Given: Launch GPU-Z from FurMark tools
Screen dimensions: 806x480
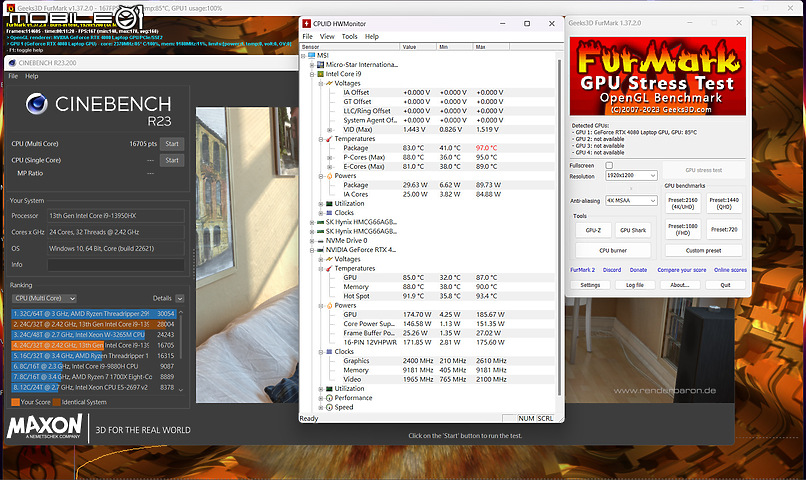Looking at the screenshot, I should pyautogui.click(x=593, y=230).
